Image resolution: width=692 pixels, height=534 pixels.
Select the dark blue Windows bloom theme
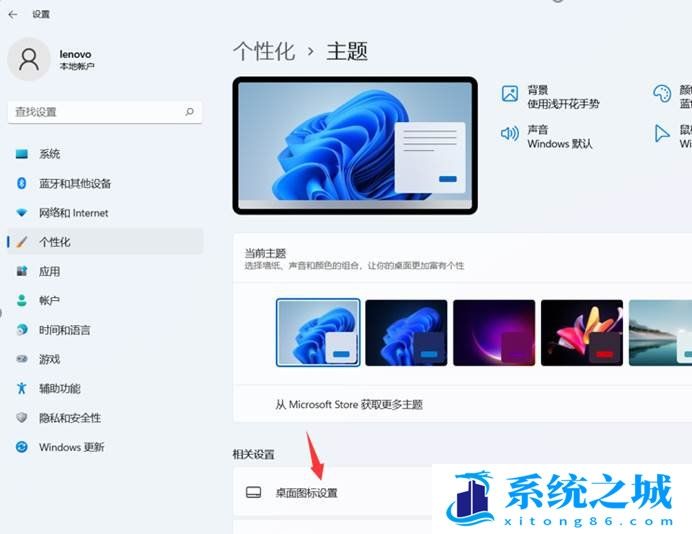point(406,333)
